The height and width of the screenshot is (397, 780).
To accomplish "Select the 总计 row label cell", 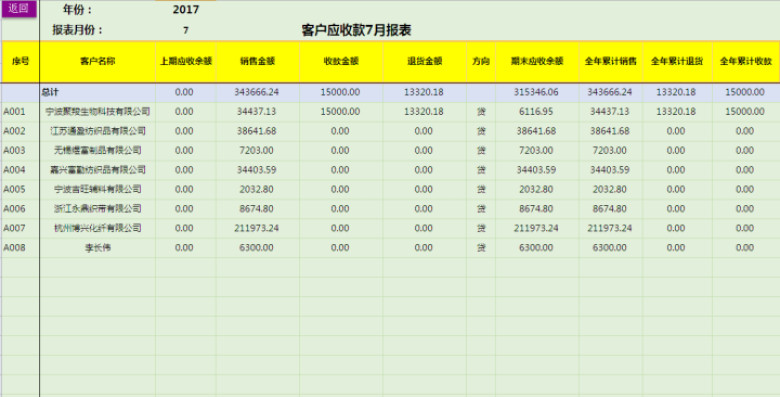I will [x=98, y=93].
